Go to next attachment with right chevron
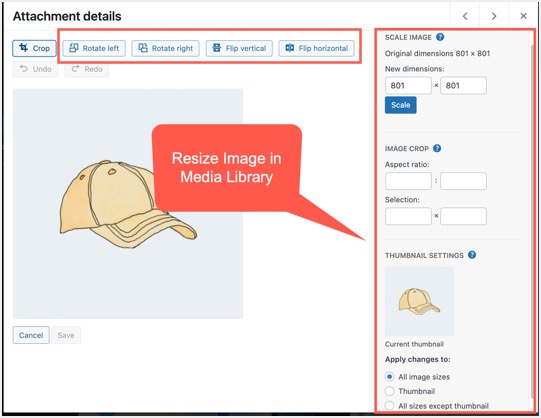Screen dimensions: 541x418 coord(494,16)
